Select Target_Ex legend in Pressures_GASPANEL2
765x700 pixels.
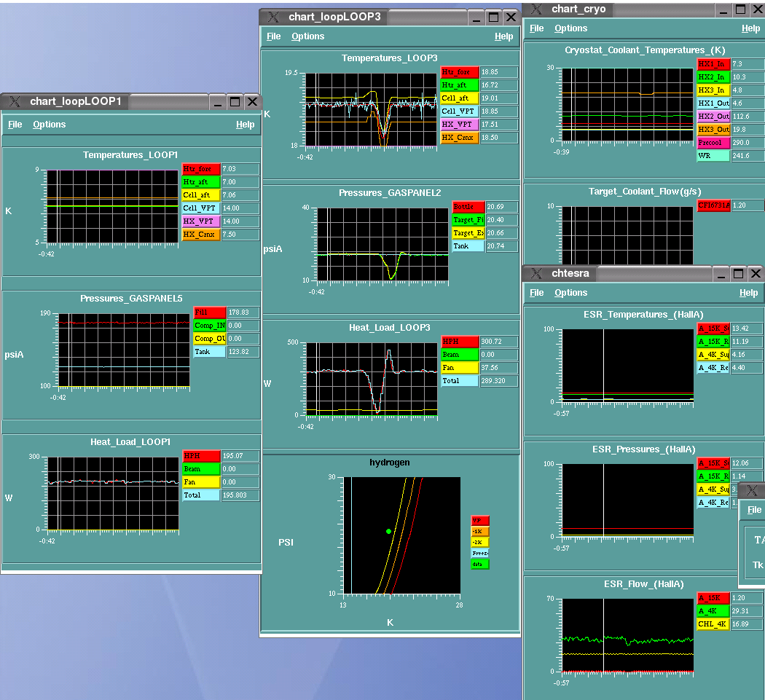click(x=468, y=233)
